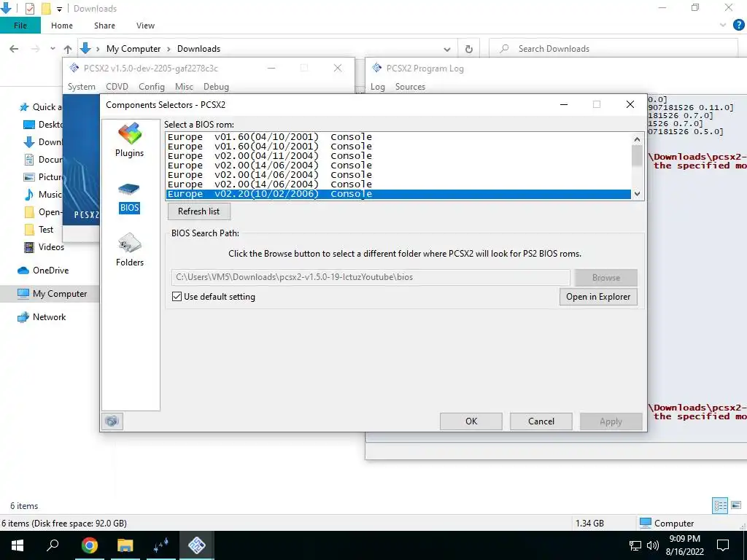Open Sources menu in Program Log

tap(410, 86)
